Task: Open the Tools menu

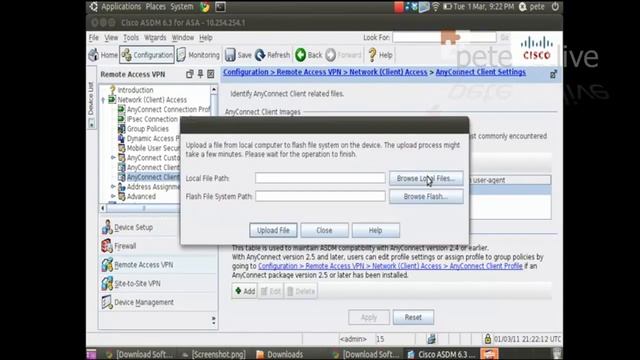Action: 131,38
